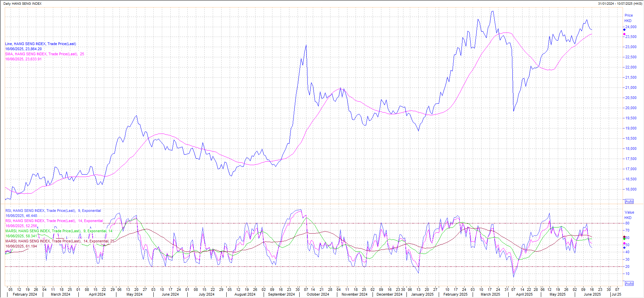The height and width of the screenshot is (298, 644).
Task: Click the 21,000 price axis label
Action: [x=631, y=87]
